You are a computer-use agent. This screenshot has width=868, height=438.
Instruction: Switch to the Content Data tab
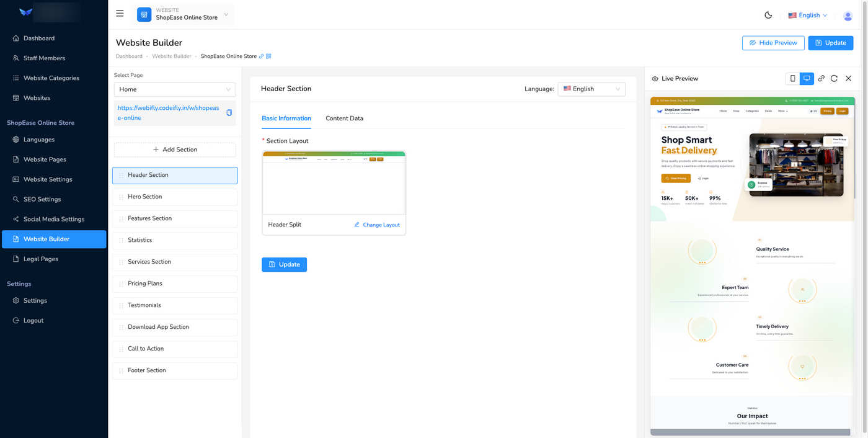click(345, 118)
